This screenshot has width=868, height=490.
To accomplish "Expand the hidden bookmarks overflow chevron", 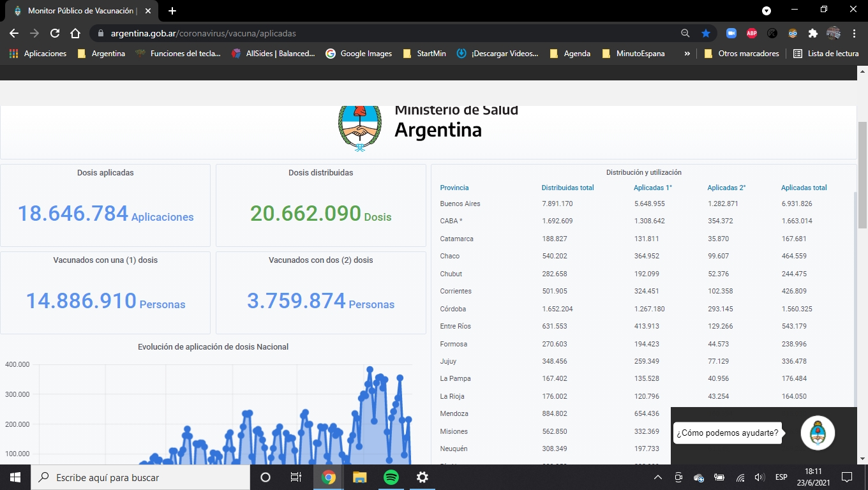I will click(687, 54).
